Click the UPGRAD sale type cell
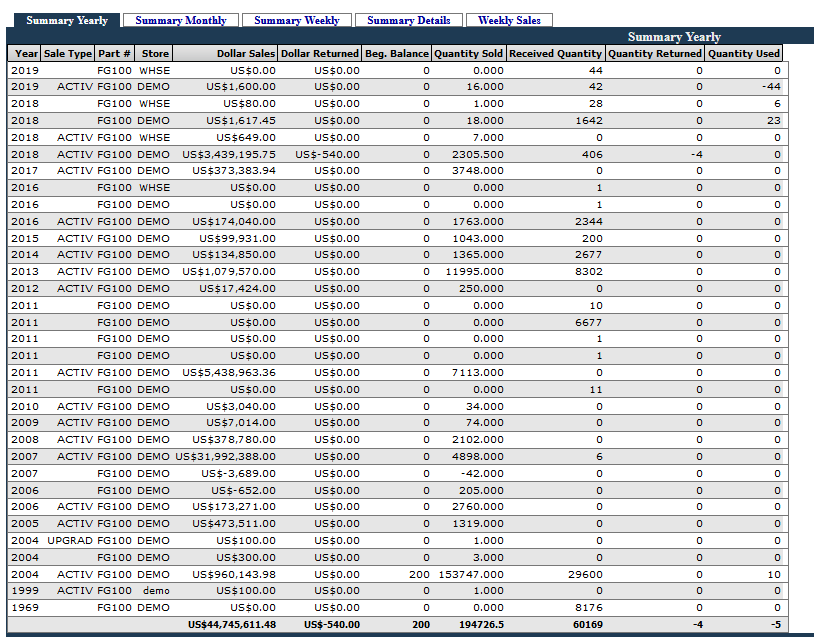Viewport: 814px width, 637px height. pos(69,541)
